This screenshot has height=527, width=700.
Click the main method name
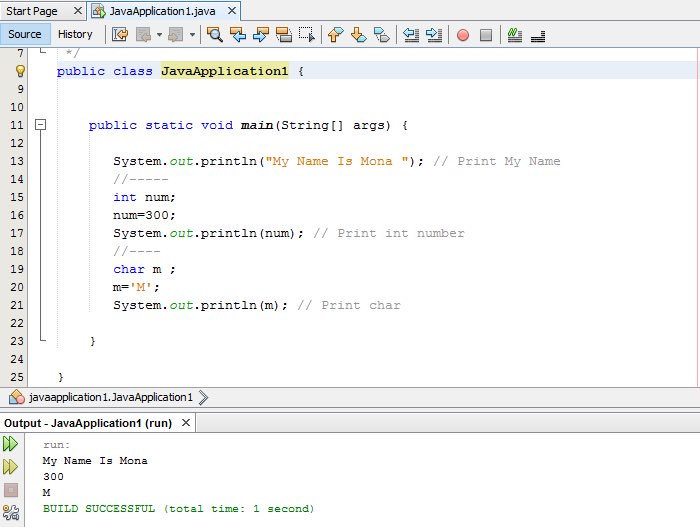[257, 125]
